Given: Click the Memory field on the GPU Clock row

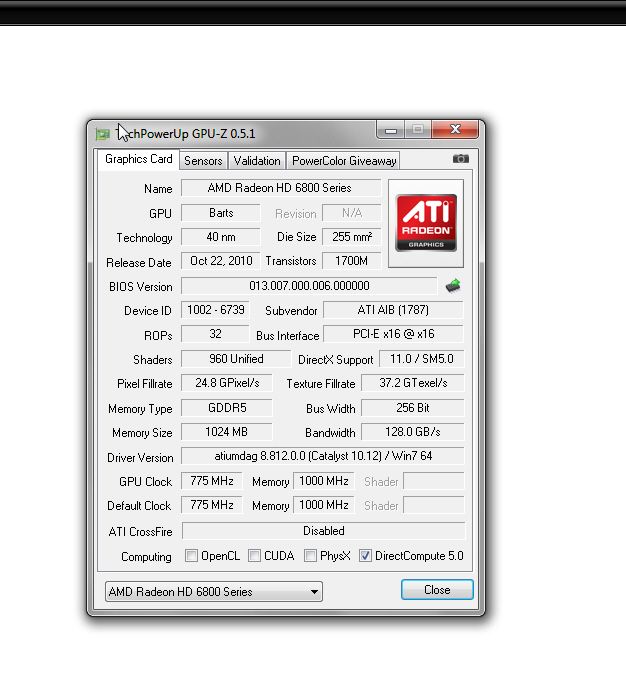Looking at the screenshot, I should point(324,481).
